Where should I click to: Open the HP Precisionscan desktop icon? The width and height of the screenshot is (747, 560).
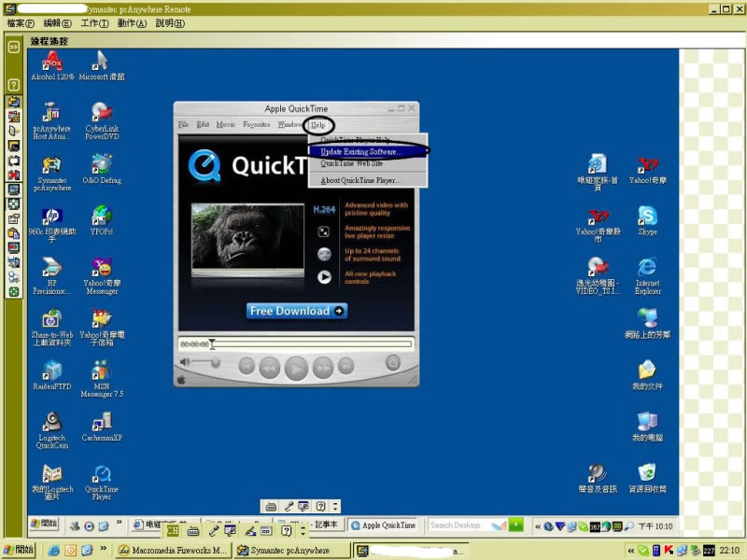[52, 275]
